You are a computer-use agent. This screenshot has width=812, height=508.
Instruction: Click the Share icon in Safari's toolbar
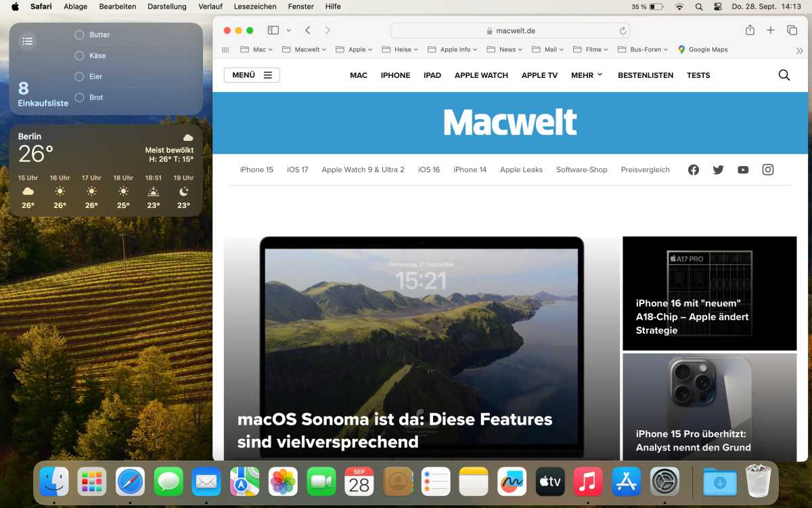pos(750,30)
